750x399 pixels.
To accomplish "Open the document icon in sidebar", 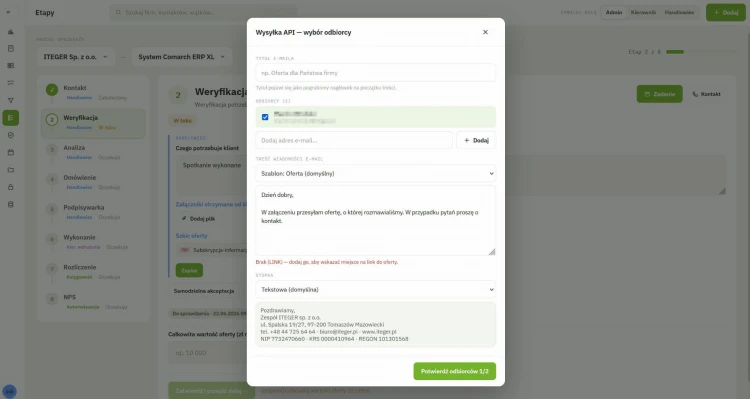I will click(11, 48).
